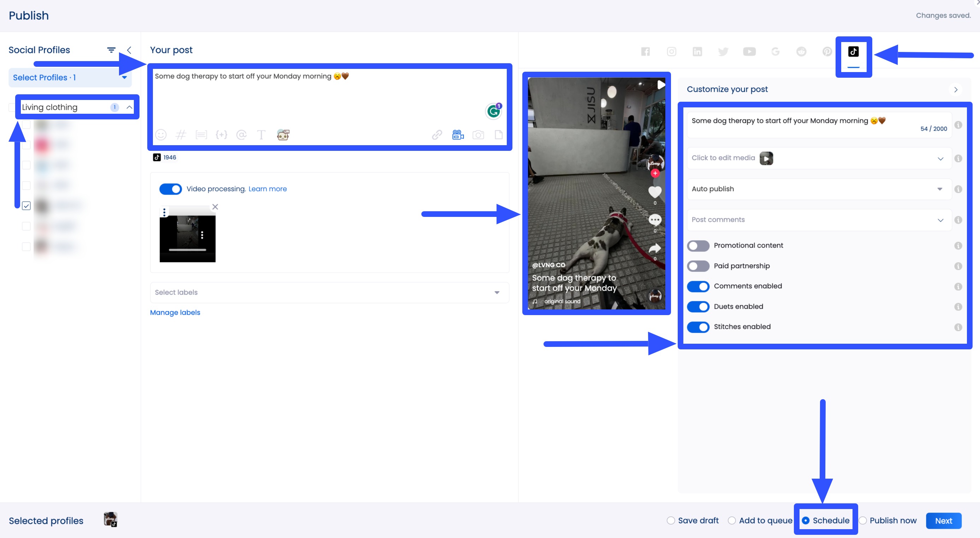Collapse the Social Profiles panel
Viewport: 980px width, 538px height.
pyautogui.click(x=129, y=50)
